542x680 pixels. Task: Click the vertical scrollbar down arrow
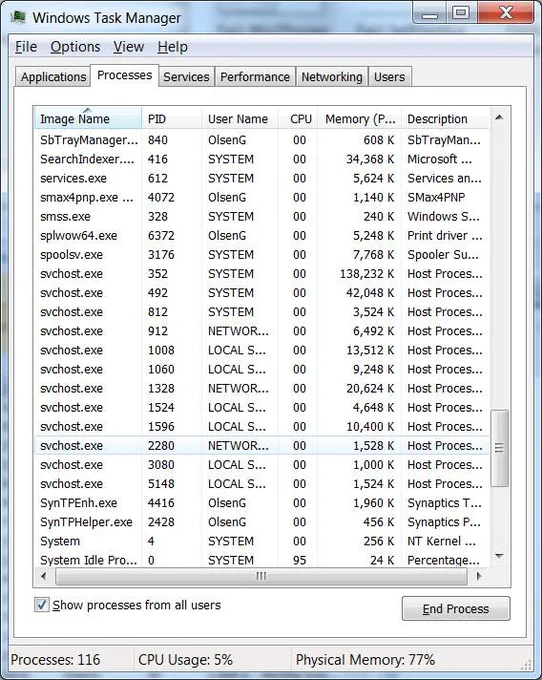(x=500, y=556)
